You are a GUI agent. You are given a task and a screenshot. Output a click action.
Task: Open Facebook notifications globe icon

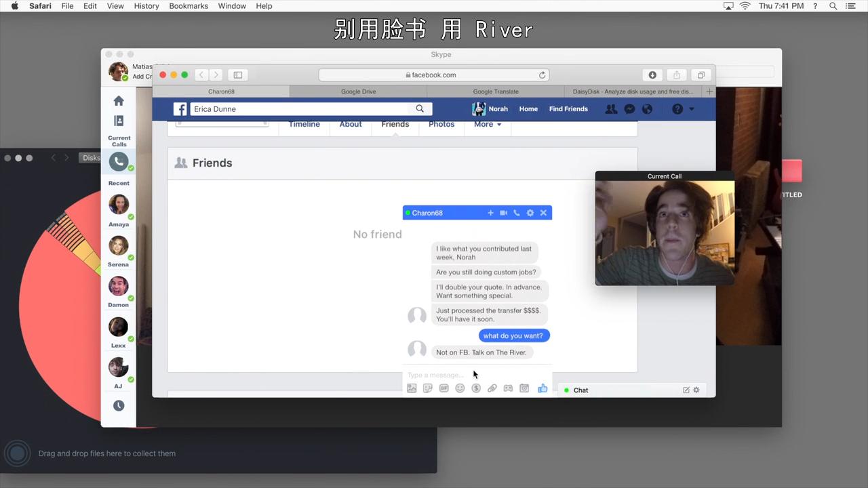point(647,109)
